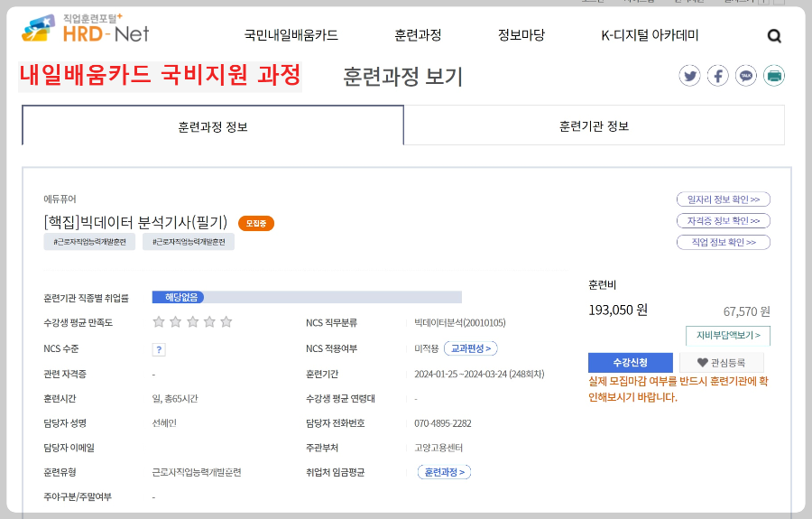The width and height of the screenshot is (812, 519).
Task: Click the 해당없음 employment rate bar
Action: pyautogui.click(x=307, y=297)
